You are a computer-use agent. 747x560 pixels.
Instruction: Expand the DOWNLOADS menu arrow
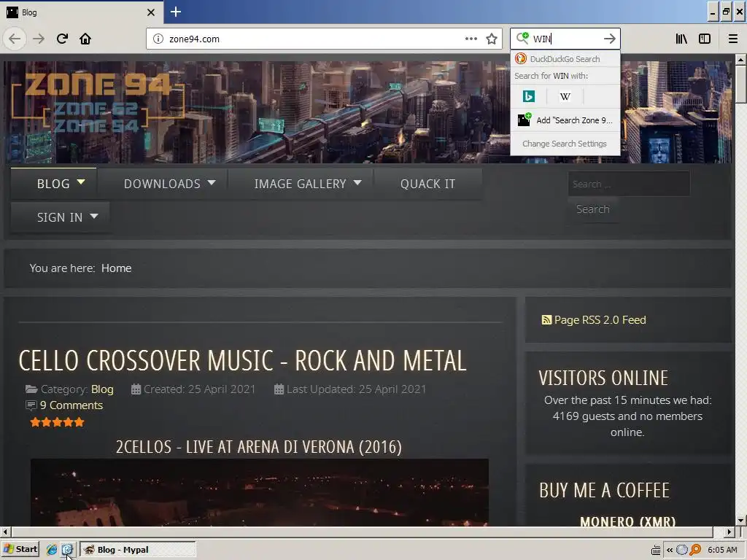pos(212,183)
